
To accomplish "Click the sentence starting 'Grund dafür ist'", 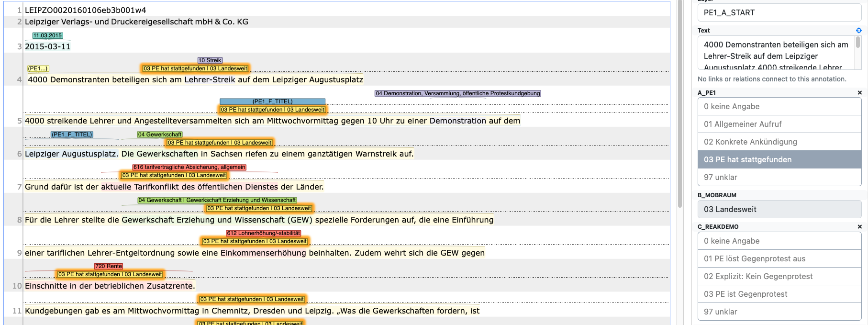I will coord(174,187).
